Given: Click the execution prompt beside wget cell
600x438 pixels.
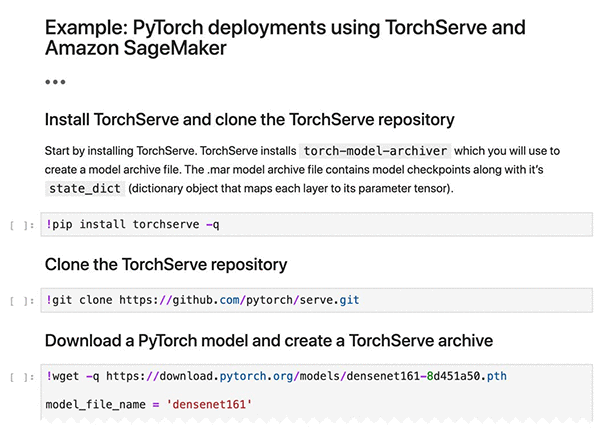Looking at the screenshot, I should (22, 378).
